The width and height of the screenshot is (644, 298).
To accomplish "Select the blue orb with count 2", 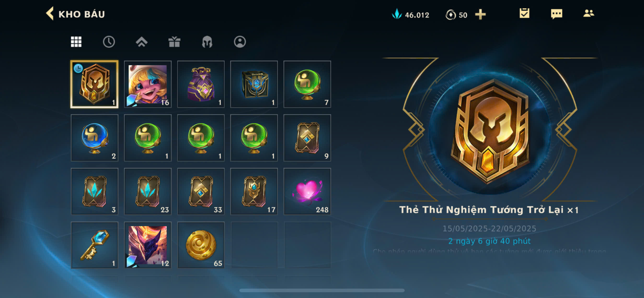I will coord(94,138).
